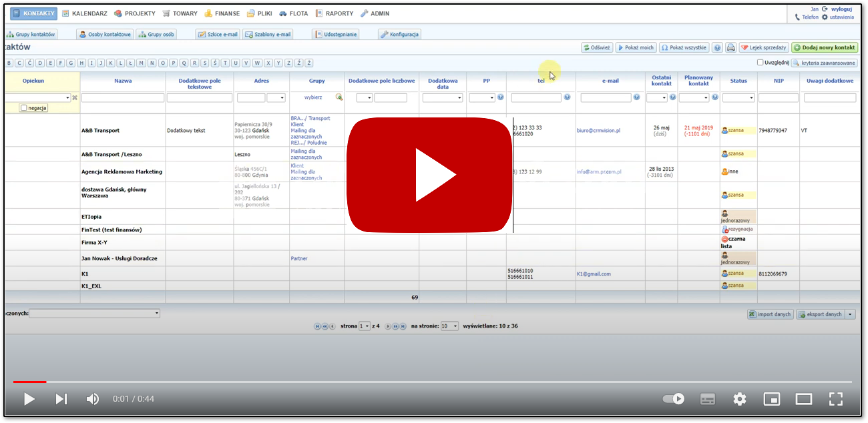Viewport: 868px width, 423px height.
Task: Open the FINANSE menu
Action: (x=222, y=13)
